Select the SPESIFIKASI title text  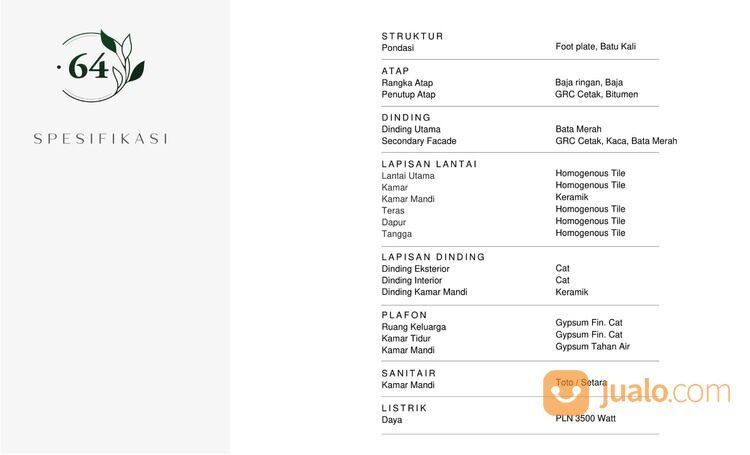click(x=100, y=138)
